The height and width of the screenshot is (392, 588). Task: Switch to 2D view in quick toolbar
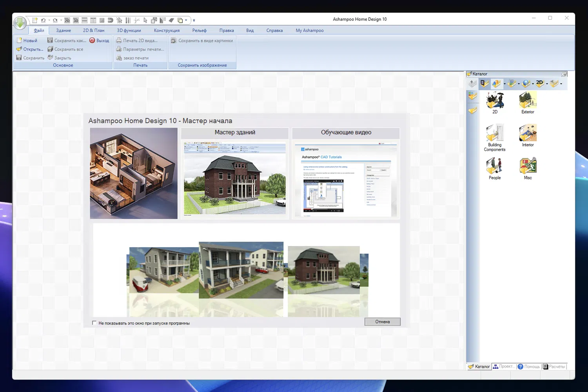point(67,20)
